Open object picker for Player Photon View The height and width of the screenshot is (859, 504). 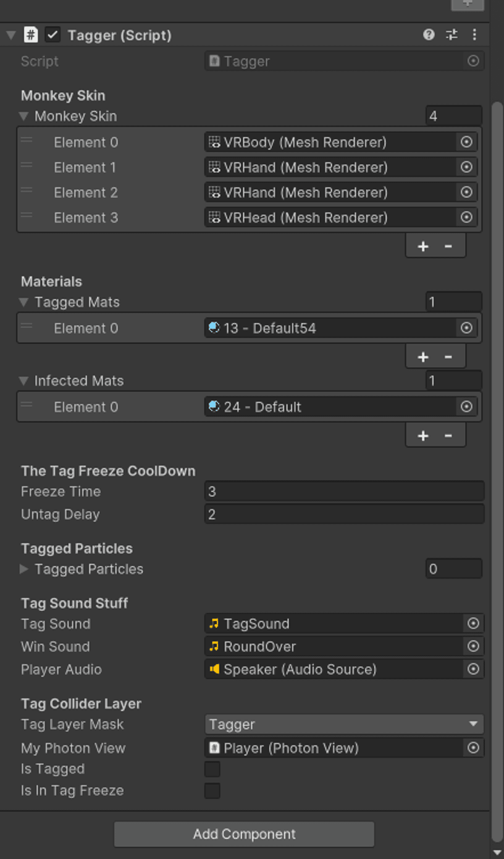point(473,748)
